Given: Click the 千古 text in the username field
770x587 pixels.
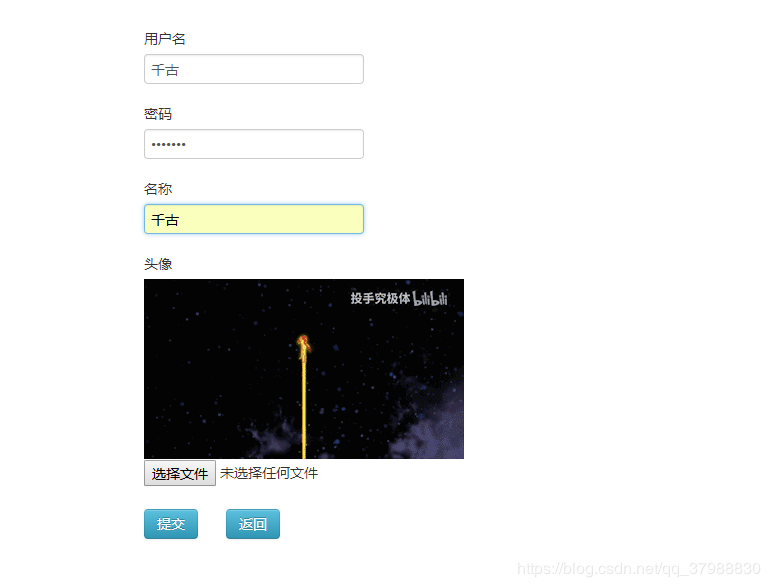Looking at the screenshot, I should pos(165,70).
